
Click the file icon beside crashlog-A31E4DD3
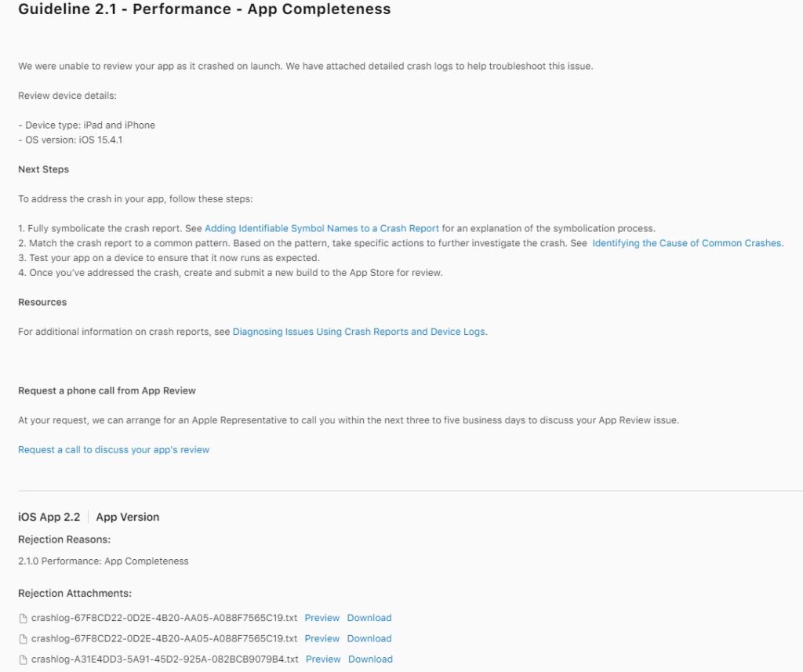[x=23, y=659]
